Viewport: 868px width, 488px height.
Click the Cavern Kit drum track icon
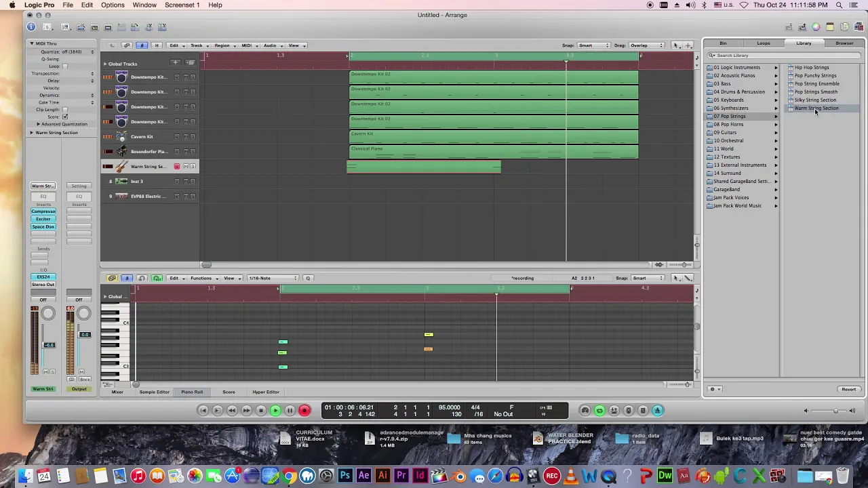pos(121,136)
